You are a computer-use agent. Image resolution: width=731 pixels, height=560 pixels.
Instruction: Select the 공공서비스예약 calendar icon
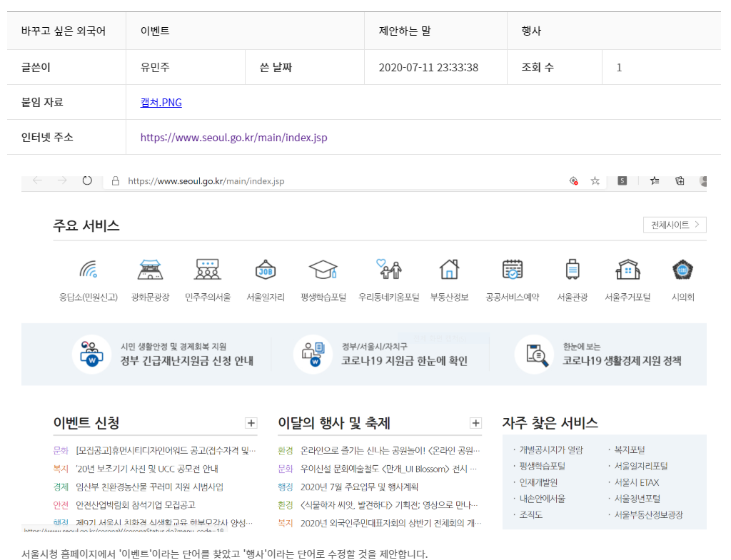tap(513, 270)
